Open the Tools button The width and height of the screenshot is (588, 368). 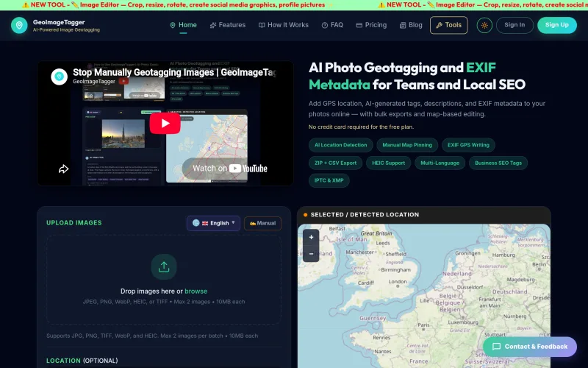click(448, 25)
